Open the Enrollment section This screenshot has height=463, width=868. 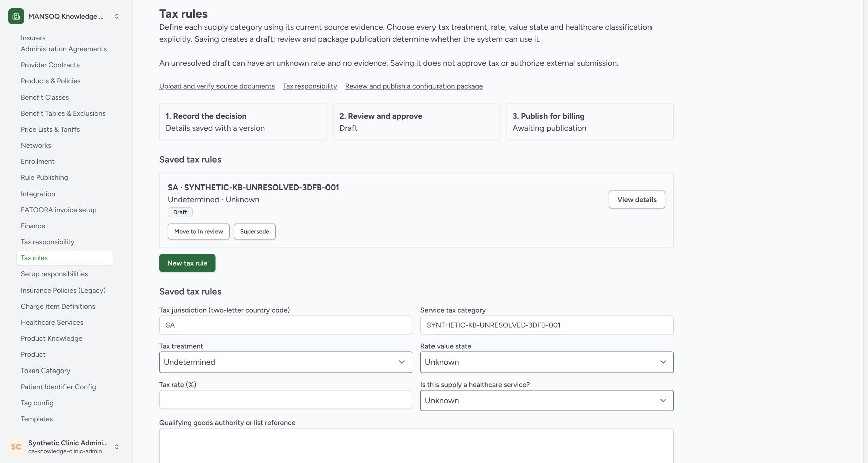(38, 161)
